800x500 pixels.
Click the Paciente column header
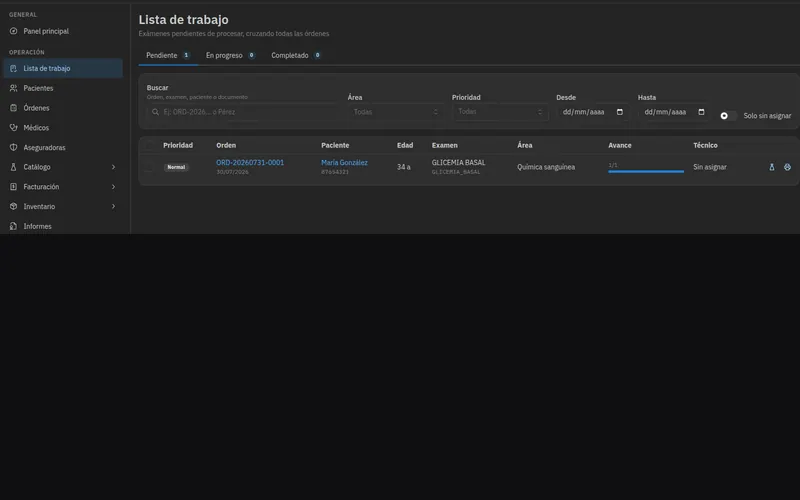(335, 145)
